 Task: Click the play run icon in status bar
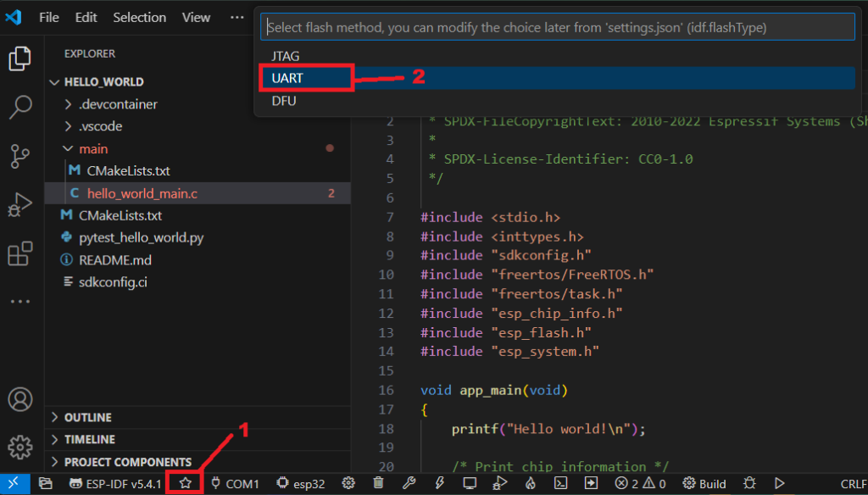point(780,483)
